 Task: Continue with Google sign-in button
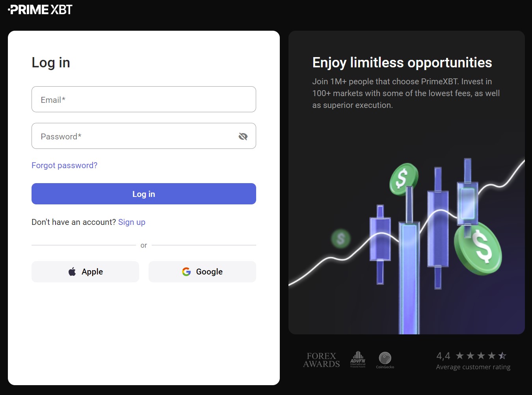click(202, 272)
